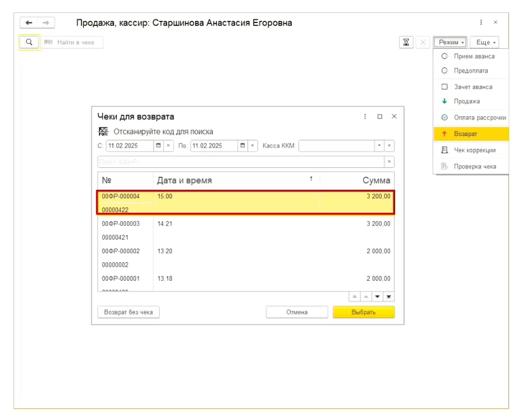Click the back arrow navigation button
Viewport: 525px width, 420px height.
pos(29,23)
